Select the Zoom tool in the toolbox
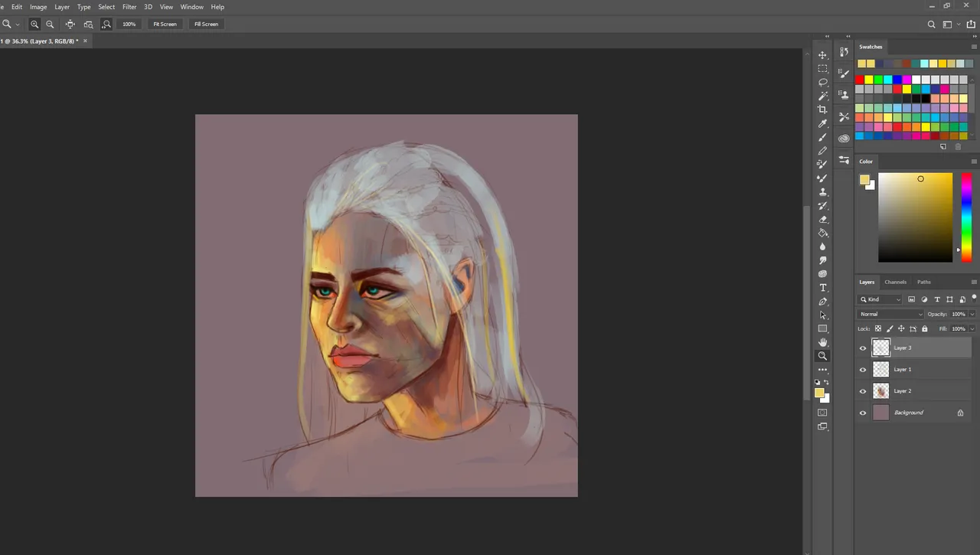 coord(823,356)
